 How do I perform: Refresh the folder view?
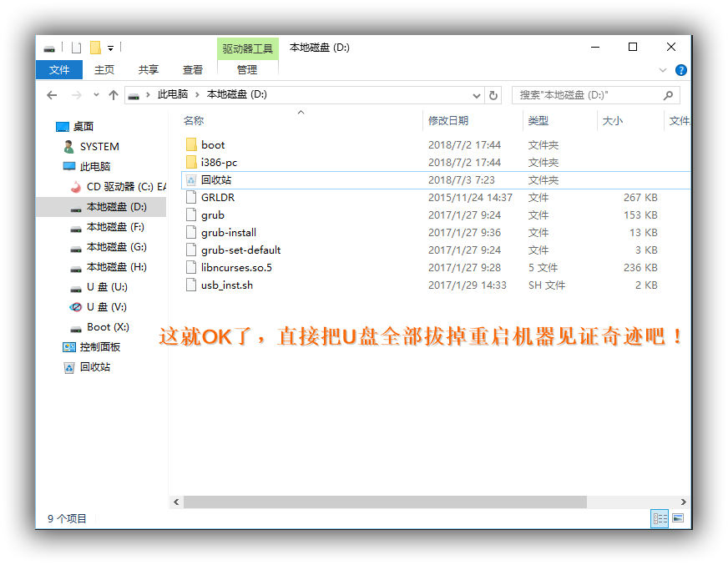click(x=493, y=95)
